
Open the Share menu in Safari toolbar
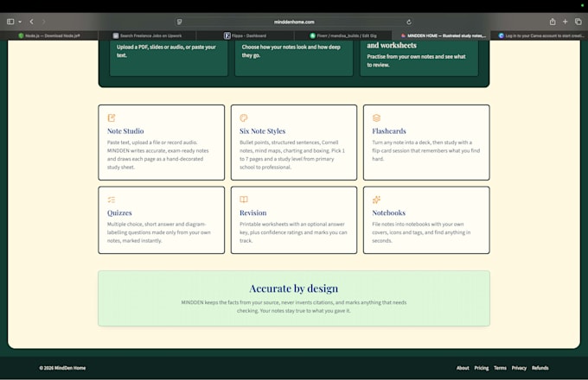(x=553, y=22)
